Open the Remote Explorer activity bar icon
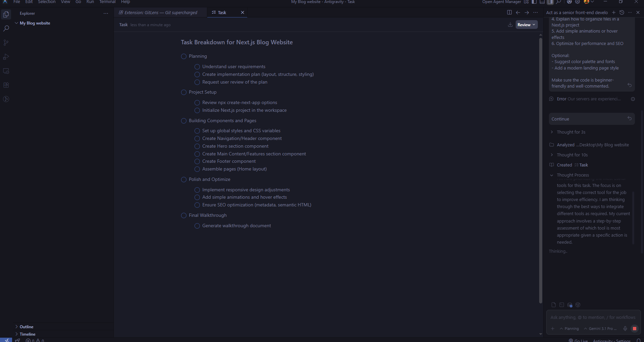The image size is (644, 342). (6, 71)
